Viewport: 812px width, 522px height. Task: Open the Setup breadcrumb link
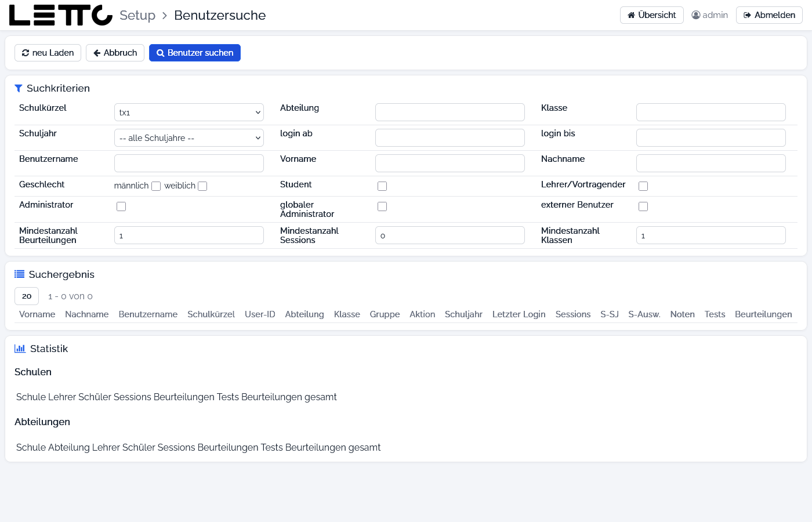pyautogui.click(x=137, y=15)
